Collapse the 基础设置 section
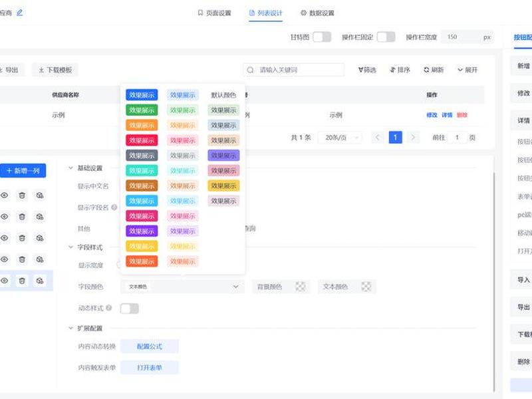This screenshot has height=399, width=532. coord(70,168)
